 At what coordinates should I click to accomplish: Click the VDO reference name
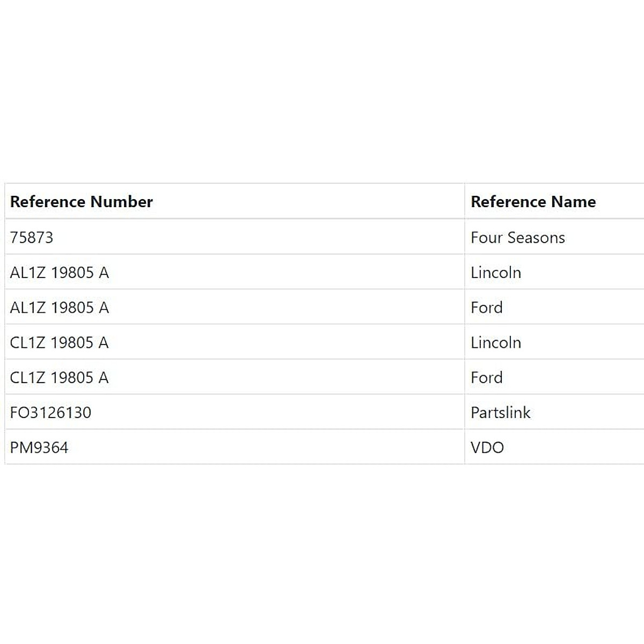click(487, 448)
